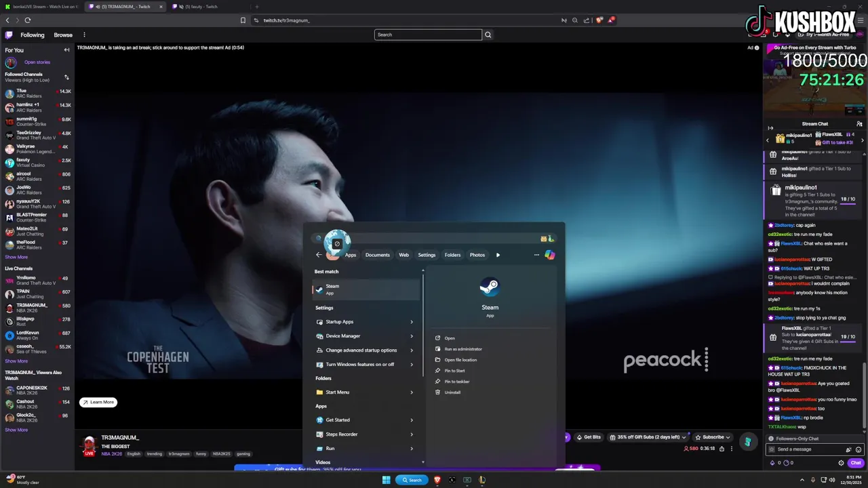This screenshot has height=488, width=868.
Task: Open Subscribe dropdown
Action: pyautogui.click(x=713, y=437)
